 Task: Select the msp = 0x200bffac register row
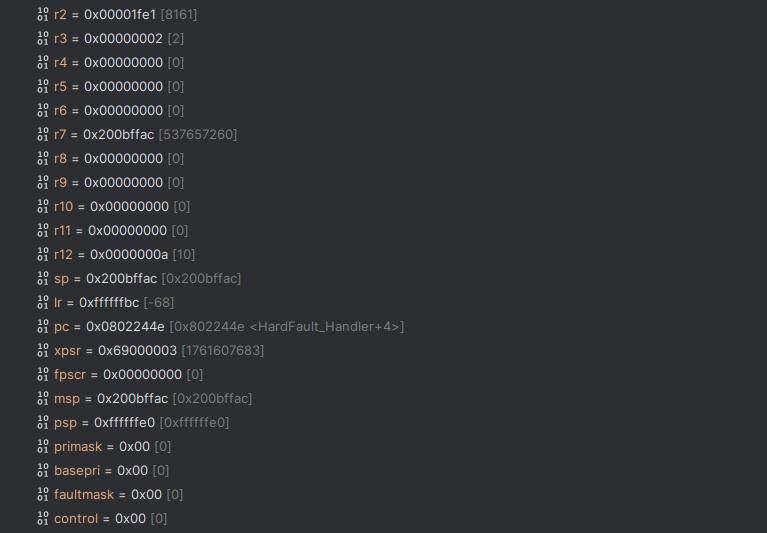[x=152, y=398]
